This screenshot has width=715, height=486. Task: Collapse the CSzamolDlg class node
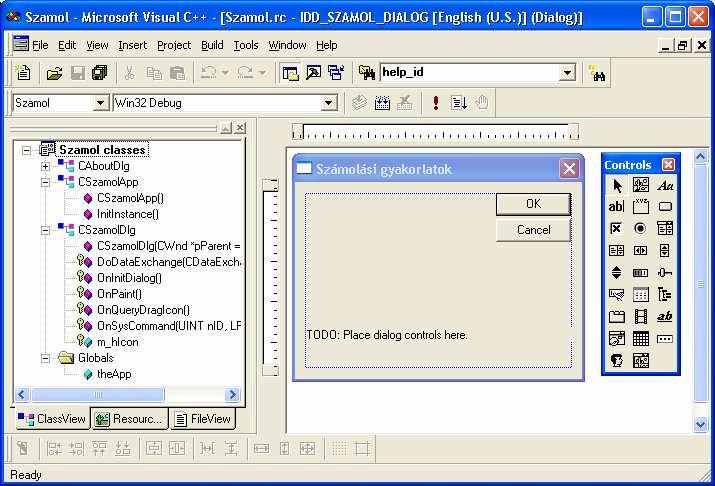[45, 230]
